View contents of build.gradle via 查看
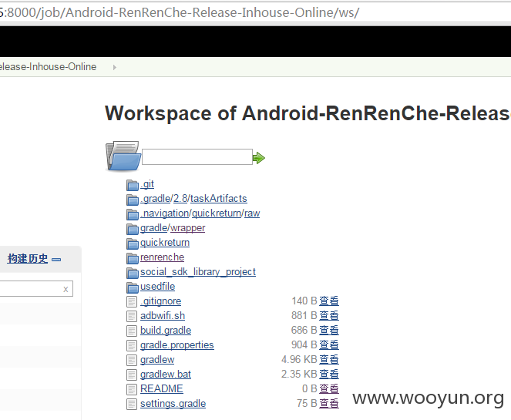The height and width of the screenshot is (420, 511). (x=329, y=330)
